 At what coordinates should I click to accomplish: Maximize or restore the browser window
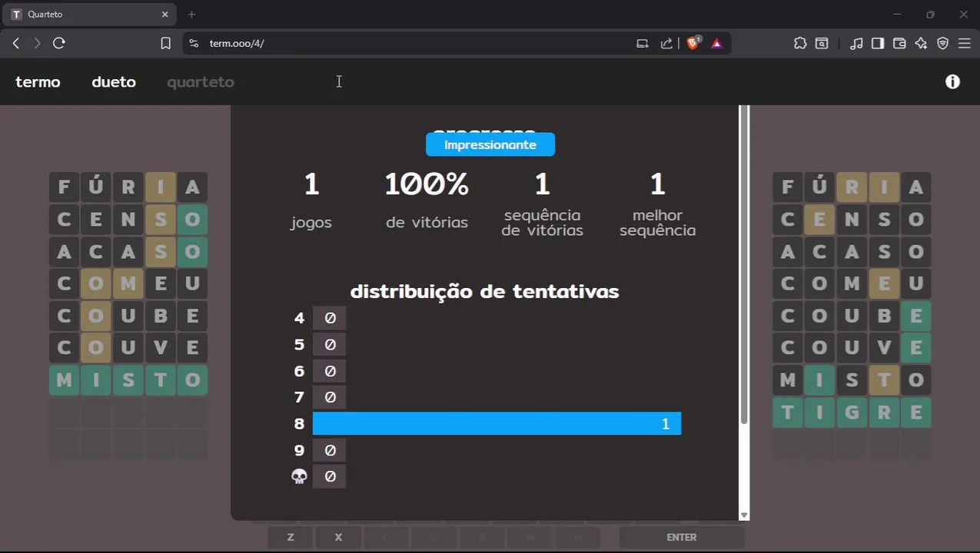pos(930,15)
